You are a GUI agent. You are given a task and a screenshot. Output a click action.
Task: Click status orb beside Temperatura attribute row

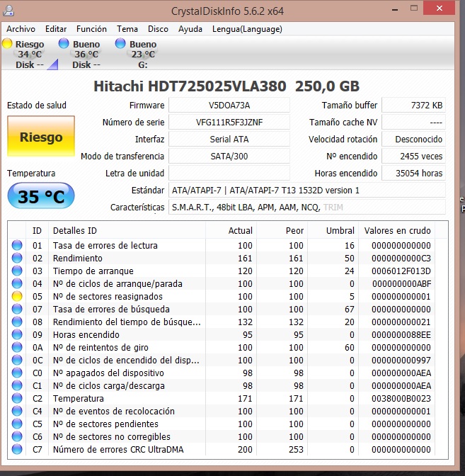click(17, 399)
